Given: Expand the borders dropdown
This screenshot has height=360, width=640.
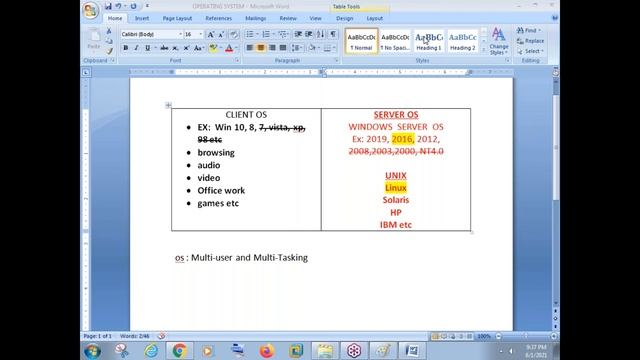Looking at the screenshot, I should click(x=334, y=48).
